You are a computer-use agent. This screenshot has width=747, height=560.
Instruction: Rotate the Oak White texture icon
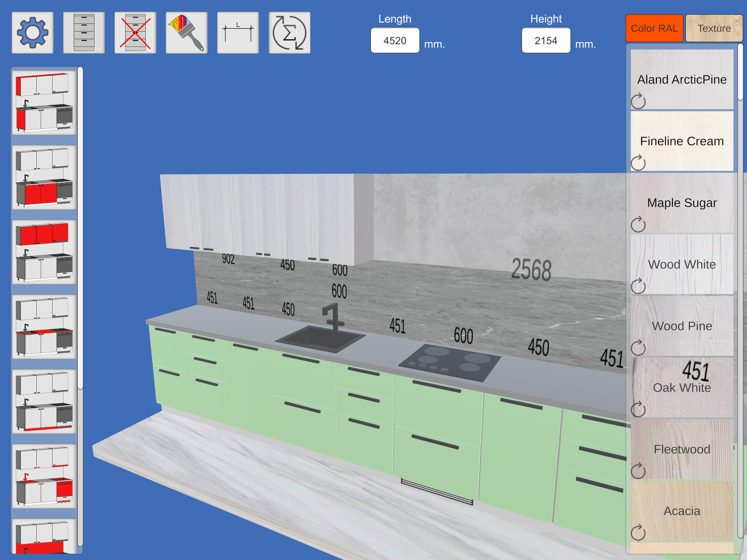(x=638, y=409)
